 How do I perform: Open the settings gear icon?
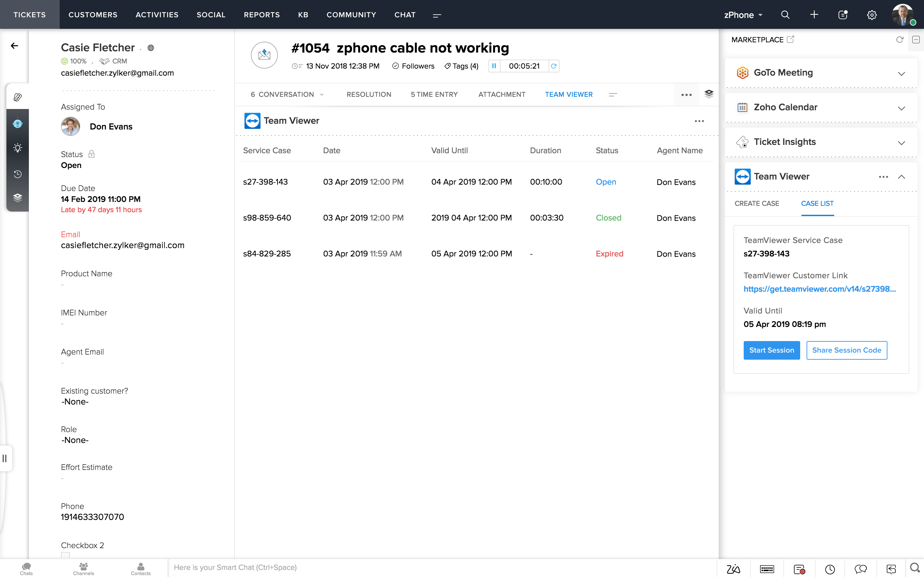pyautogui.click(x=872, y=15)
